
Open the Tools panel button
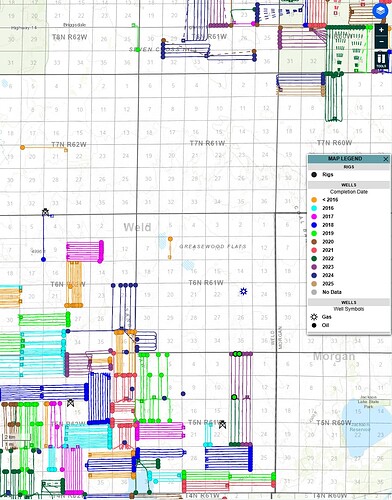[381, 61]
